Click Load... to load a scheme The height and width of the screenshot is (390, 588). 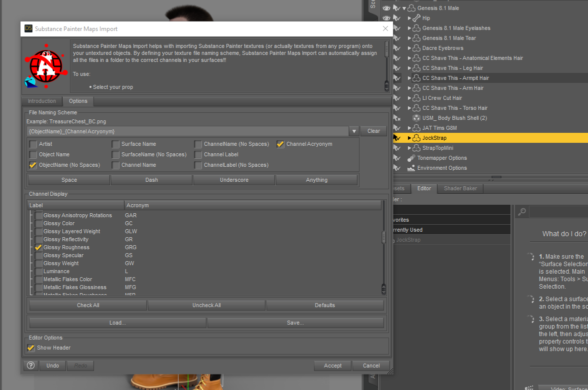[x=118, y=323]
